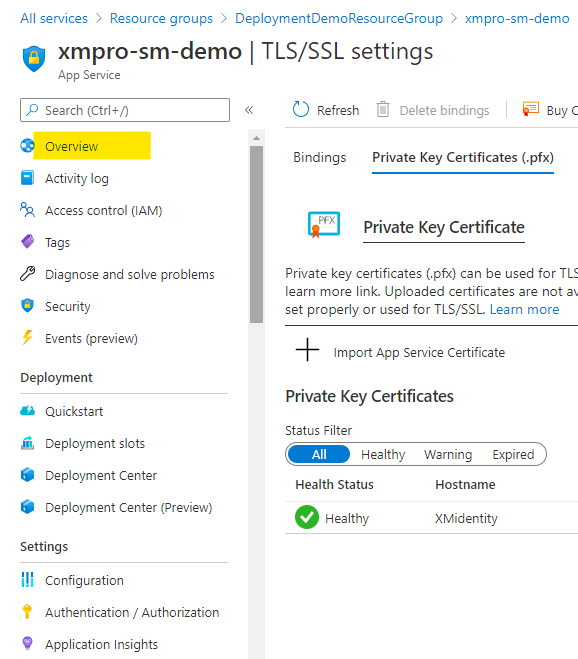Click the Deployment Center (Preview) cube icon
Image resolution: width=578 pixels, height=659 pixels.
pyautogui.click(x=27, y=507)
